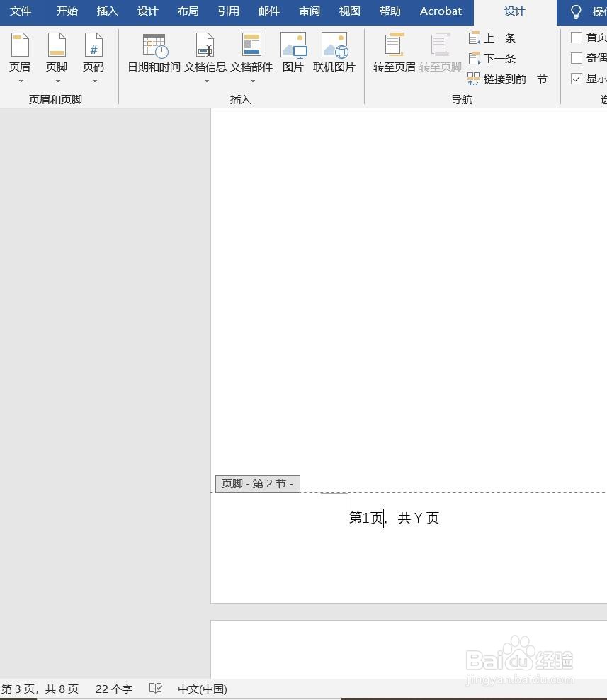Screen dimensions: 607x700
Task: Switch to the 开始 home tab
Action: (x=67, y=11)
